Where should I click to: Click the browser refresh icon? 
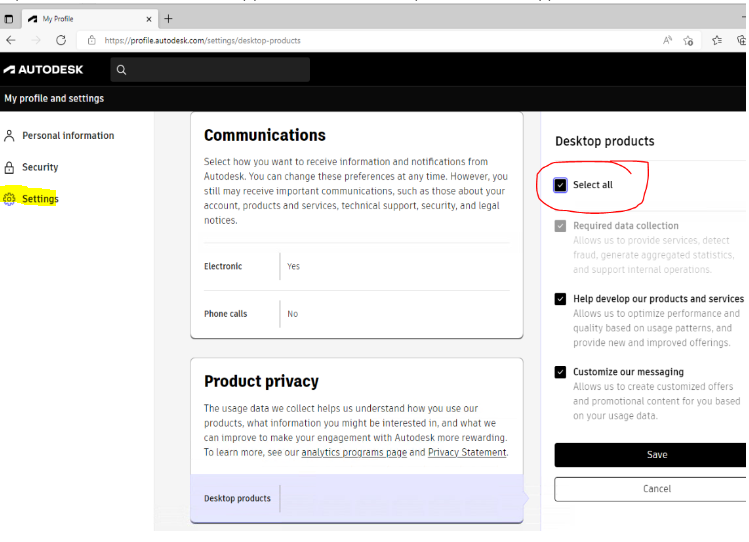coord(61,40)
